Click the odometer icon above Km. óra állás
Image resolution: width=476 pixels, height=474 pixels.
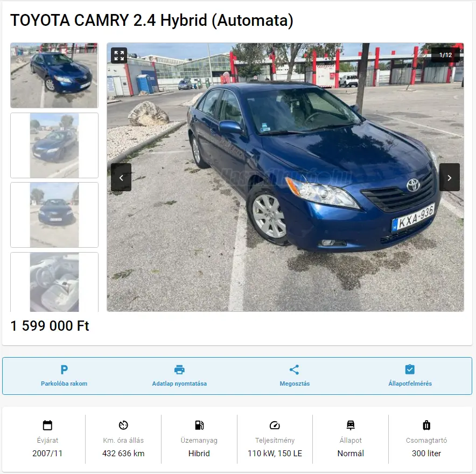point(123,425)
